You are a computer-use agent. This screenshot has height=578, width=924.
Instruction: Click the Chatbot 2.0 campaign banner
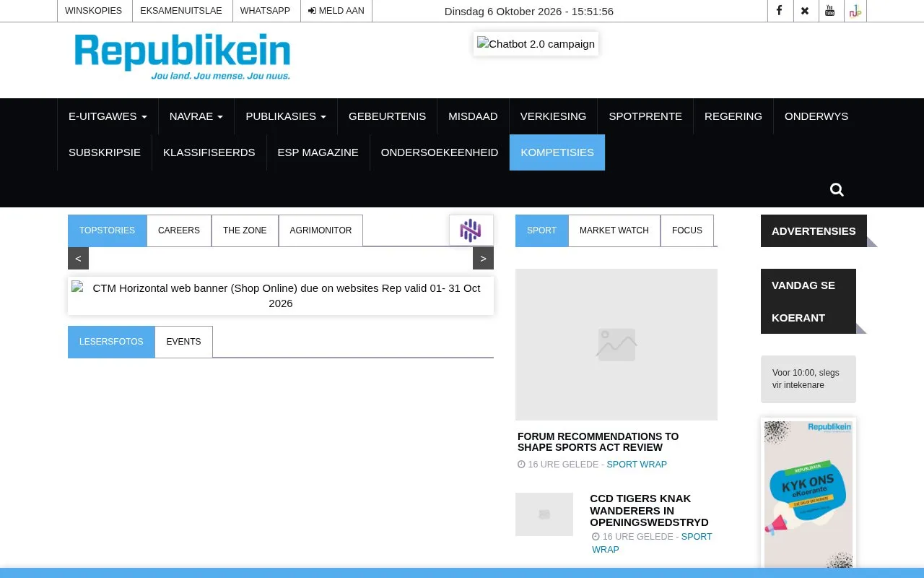[536, 43]
